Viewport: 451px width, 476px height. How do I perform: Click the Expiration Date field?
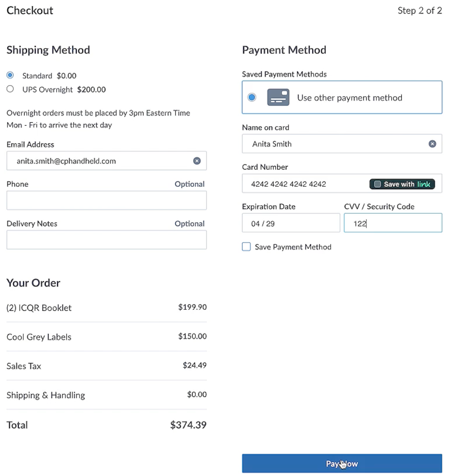(x=291, y=223)
